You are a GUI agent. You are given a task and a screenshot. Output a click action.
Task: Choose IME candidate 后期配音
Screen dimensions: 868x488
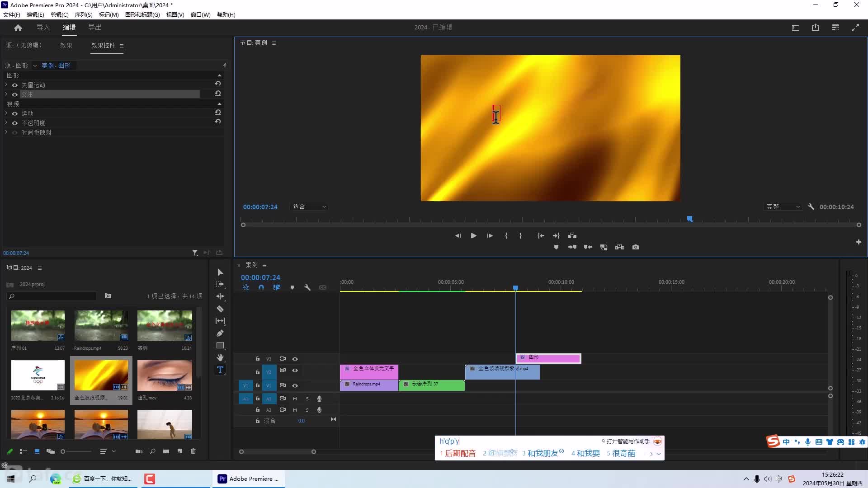(458, 453)
